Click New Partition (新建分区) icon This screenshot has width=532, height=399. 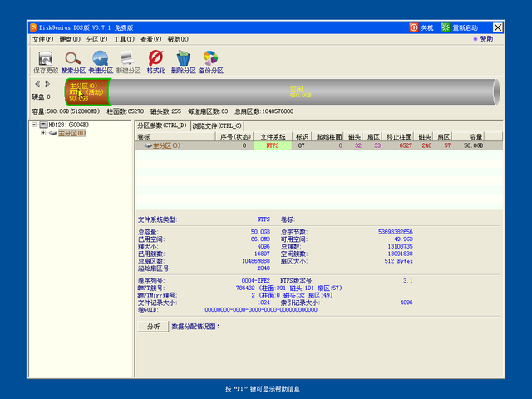click(x=128, y=62)
